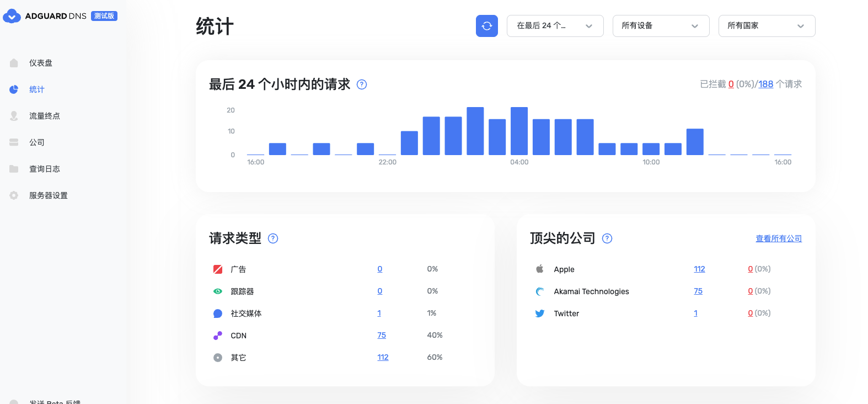
Task: Click the chat bubble icon beside 社交媒体
Action: (x=218, y=313)
